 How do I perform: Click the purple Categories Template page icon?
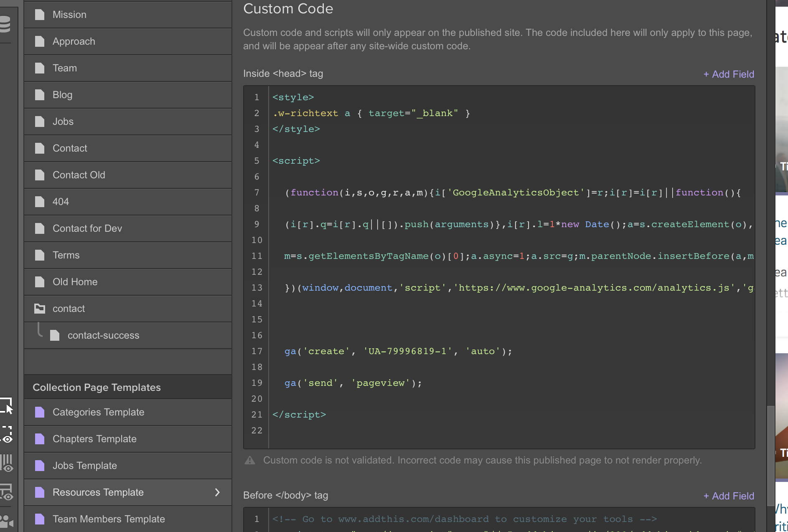(x=40, y=412)
